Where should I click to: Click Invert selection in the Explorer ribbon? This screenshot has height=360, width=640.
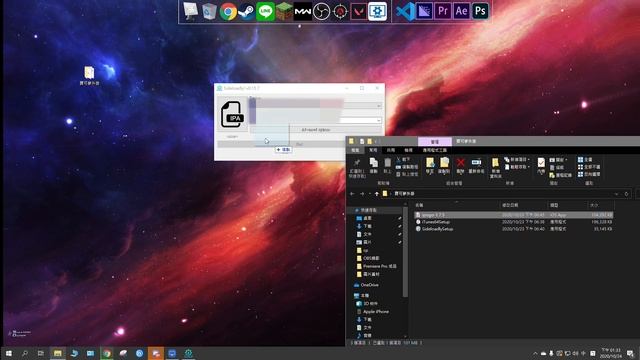tap(589, 174)
